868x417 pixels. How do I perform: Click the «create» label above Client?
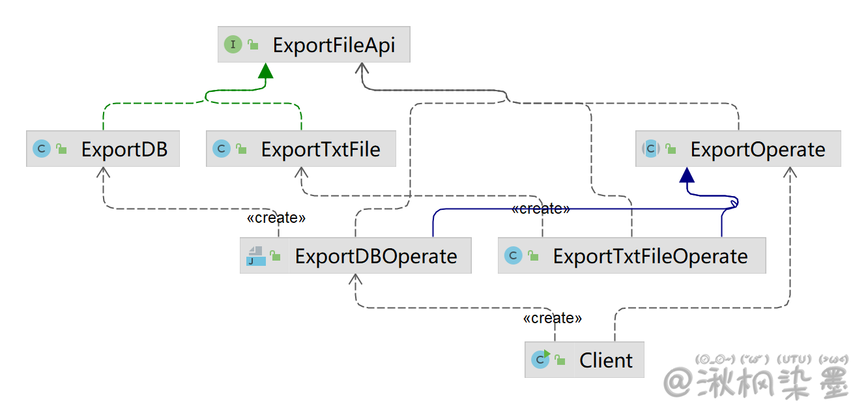[x=553, y=318]
